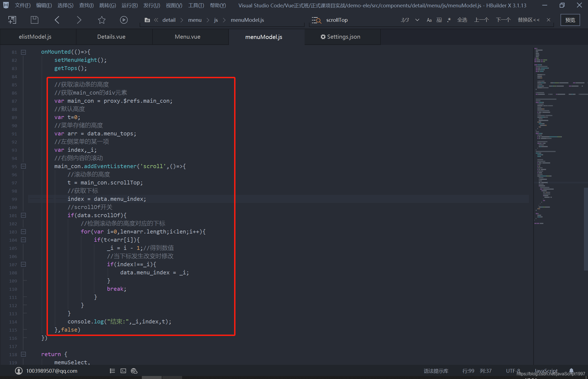The width and height of the screenshot is (588, 379).
Task: Click js in breadcrumb path
Action: click(216, 20)
